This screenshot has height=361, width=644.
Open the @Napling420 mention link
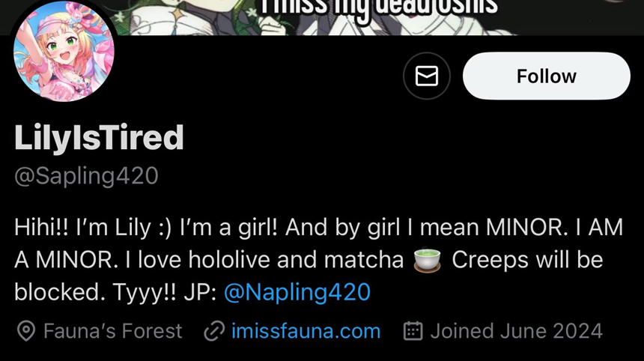click(297, 292)
